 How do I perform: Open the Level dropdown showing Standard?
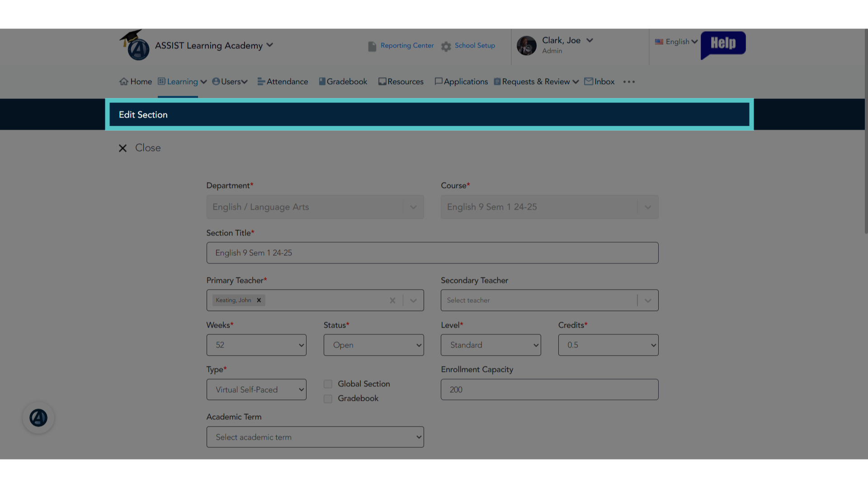(x=491, y=345)
